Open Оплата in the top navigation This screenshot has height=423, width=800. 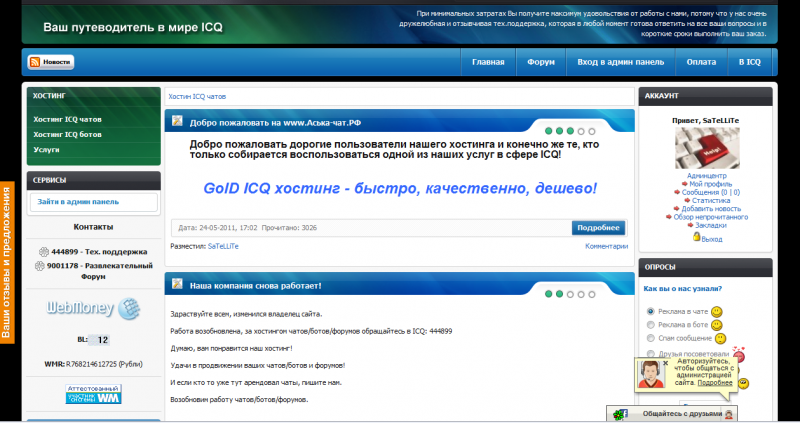tap(701, 62)
